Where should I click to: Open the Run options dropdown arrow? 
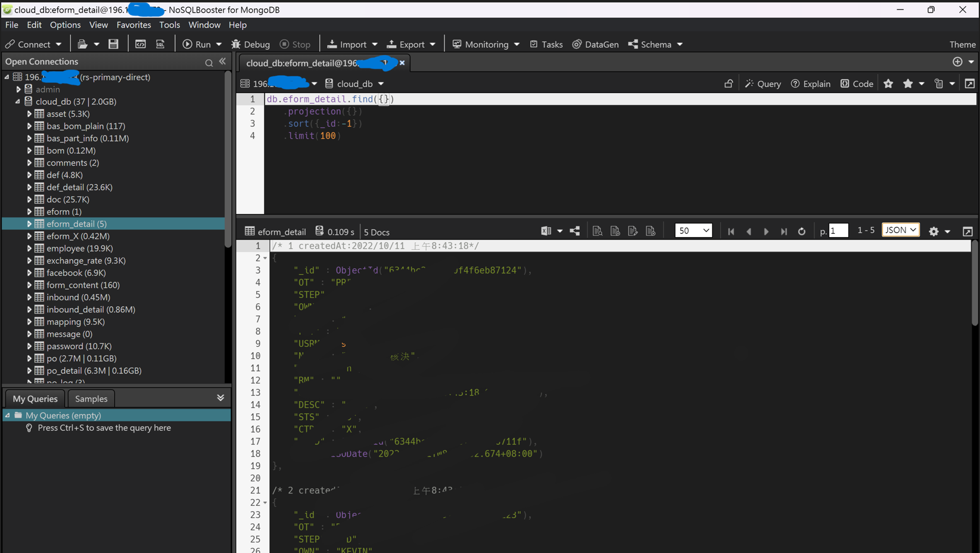tap(219, 45)
